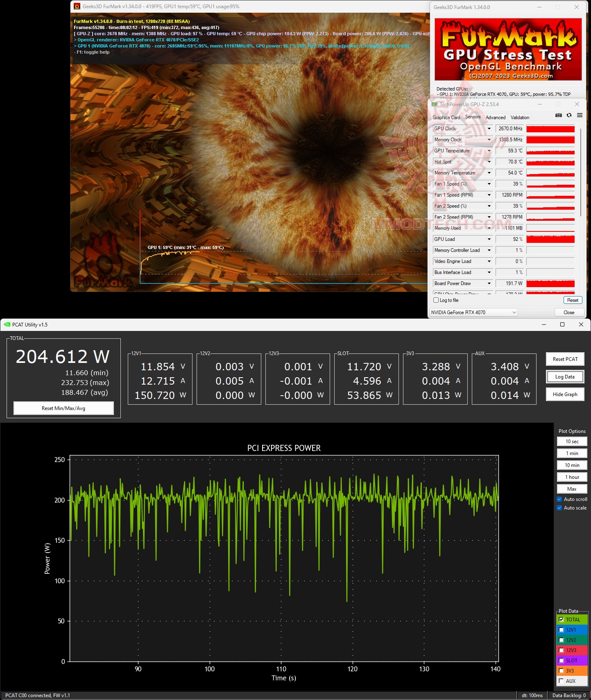Open the NVIDIA GeForce RTX 4070 selector
The height and width of the screenshot is (700, 591).
[x=474, y=313]
